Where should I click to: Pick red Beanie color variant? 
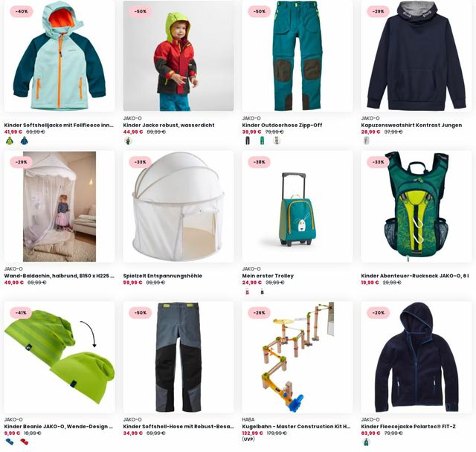pyautogui.click(x=24, y=442)
